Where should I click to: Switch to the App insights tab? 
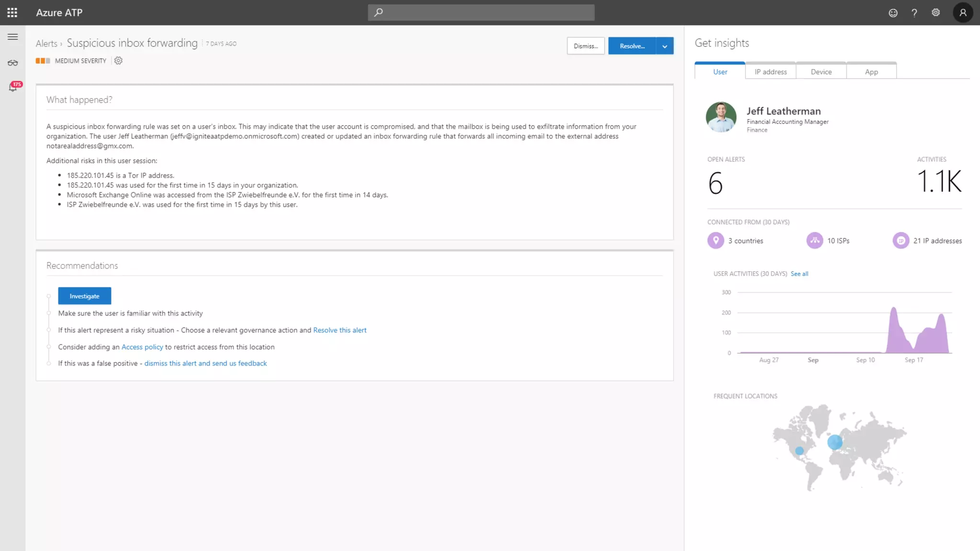pyautogui.click(x=871, y=72)
